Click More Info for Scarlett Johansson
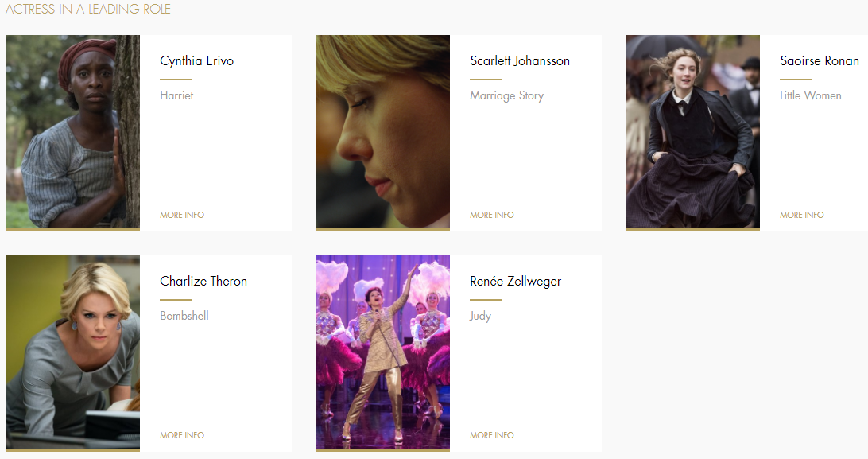This screenshot has height=459, width=868. pyautogui.click(x=492, y=215)
